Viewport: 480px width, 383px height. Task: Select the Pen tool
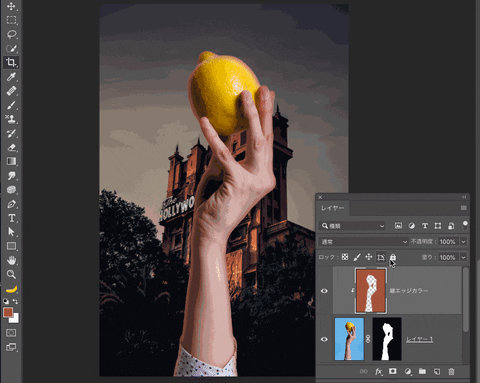click(11, 204)
